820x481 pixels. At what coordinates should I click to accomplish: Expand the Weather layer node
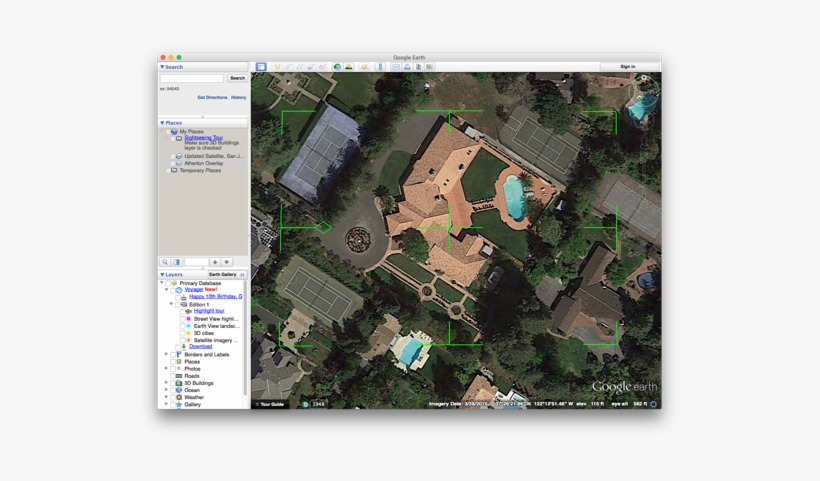point(166,397)
